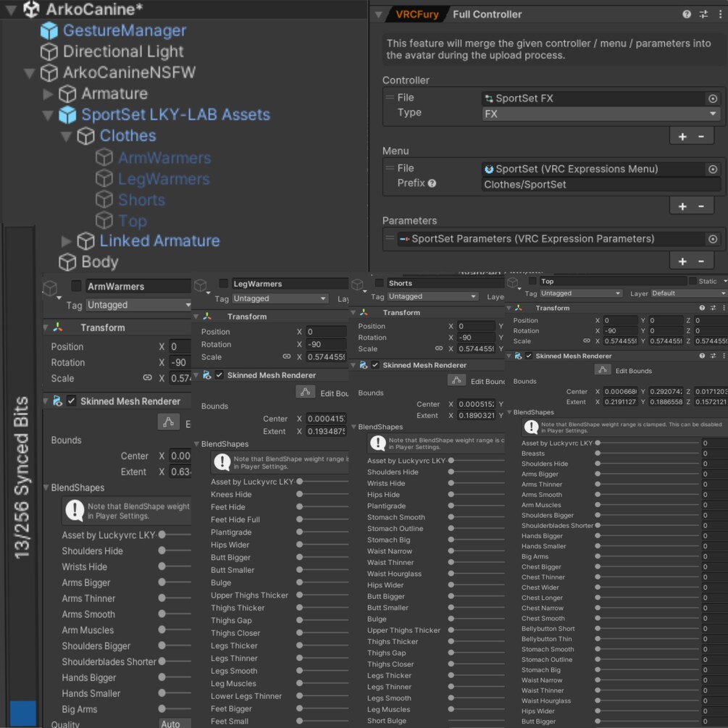Click Edit Bounds icon in Top inspector
This screenshot has height=728, width=728.
click(602, 370)
